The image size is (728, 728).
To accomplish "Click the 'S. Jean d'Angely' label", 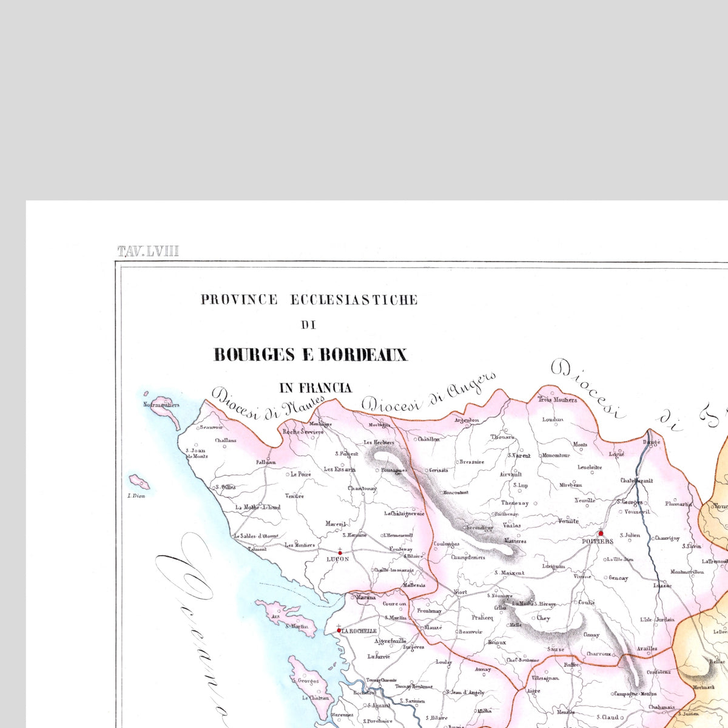I will pyautogui.click(x=465, y=692).
